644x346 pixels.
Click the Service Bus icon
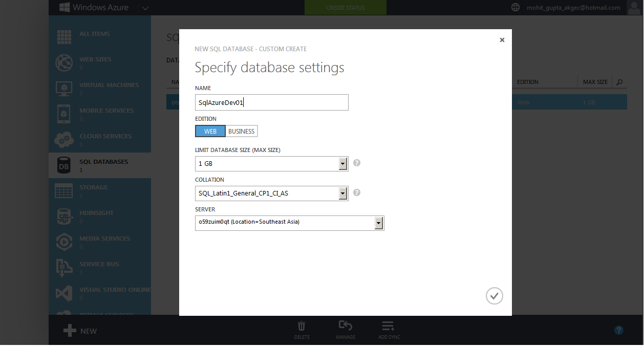coord(64,268)
